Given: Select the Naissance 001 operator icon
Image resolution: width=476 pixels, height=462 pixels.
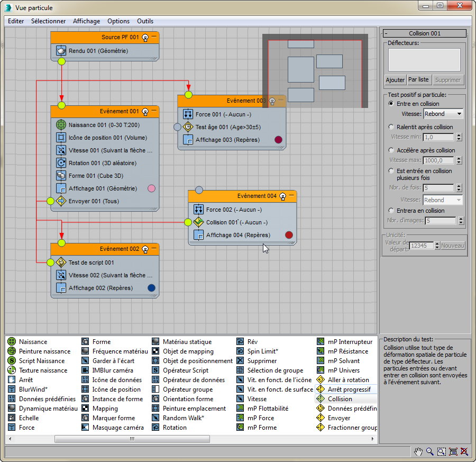Looking at the screenshot, I should tap(61, 124).
